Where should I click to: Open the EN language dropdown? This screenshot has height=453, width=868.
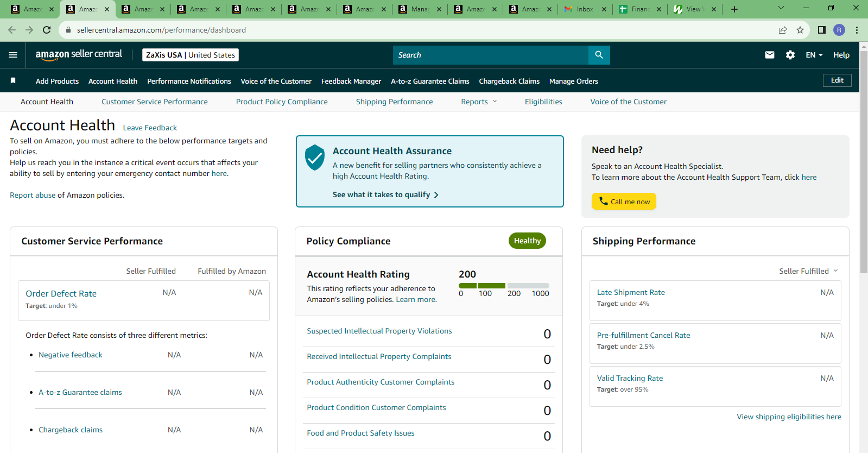(814, 55)
